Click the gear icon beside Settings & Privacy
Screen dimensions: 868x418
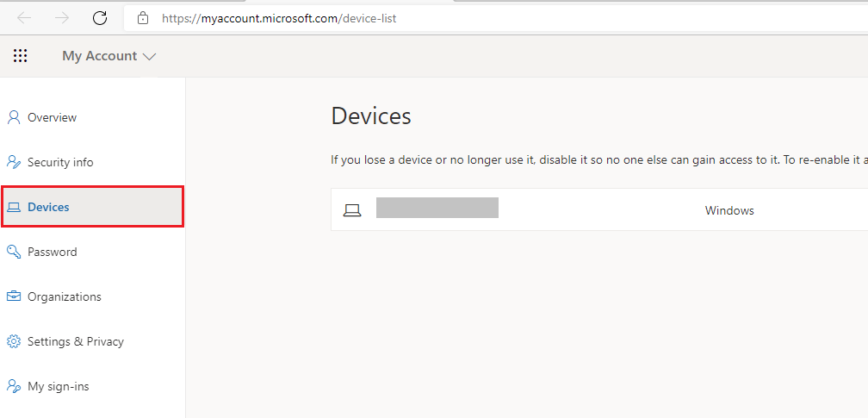pyautogui.click(x=13, y=341)
